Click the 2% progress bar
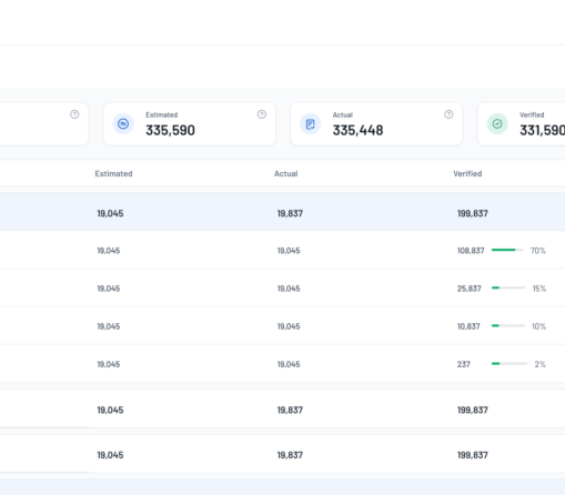The image size is (565, 495). 510,364
